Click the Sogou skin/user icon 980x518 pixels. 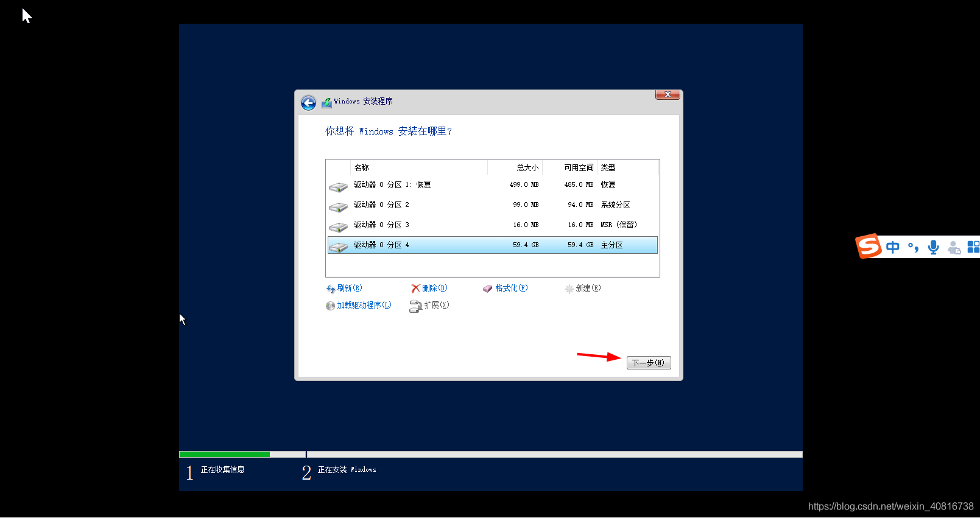954,248
